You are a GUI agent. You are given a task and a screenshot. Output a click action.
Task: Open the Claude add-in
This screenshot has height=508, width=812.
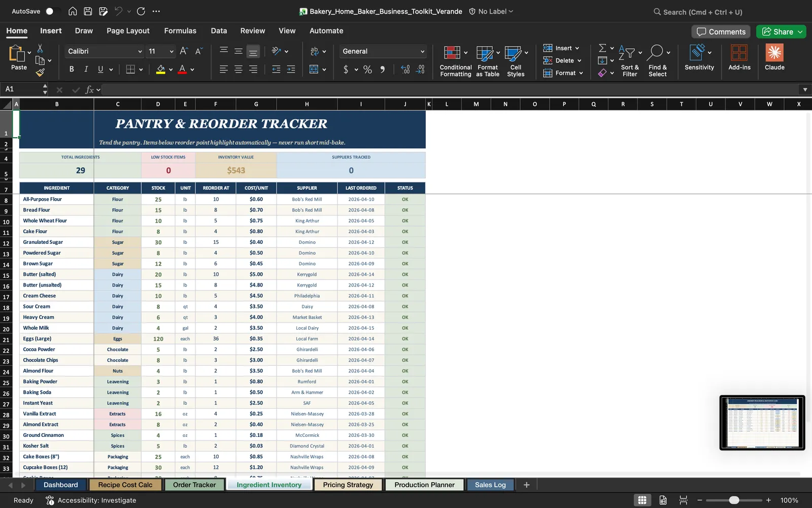point(774,57)
